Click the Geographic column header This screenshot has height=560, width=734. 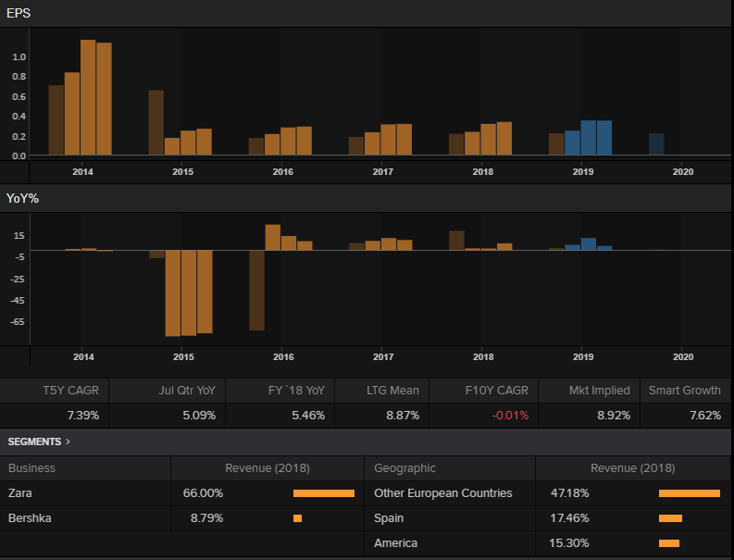click(x=404, y=468)
